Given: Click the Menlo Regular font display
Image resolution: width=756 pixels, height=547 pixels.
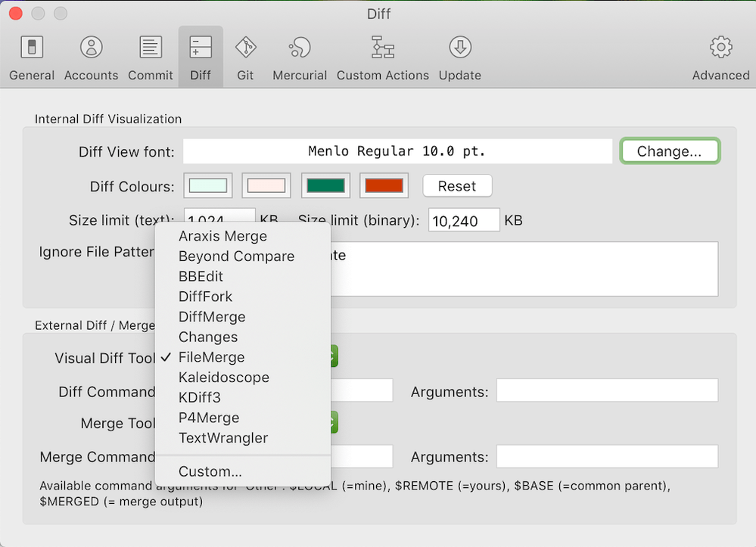Looking at the screenshot, I should tap(398, 151).
